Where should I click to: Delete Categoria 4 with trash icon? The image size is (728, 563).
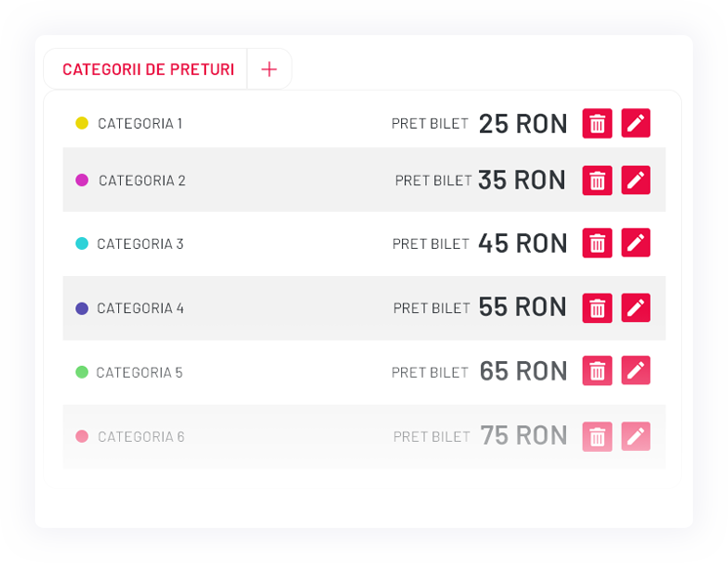597,307
